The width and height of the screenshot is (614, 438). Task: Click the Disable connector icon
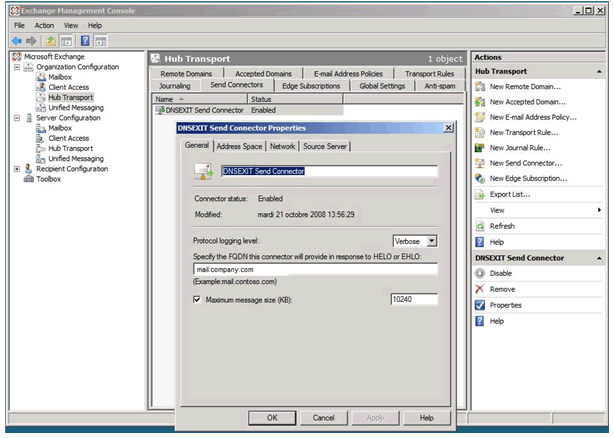(x=480, y=273)
